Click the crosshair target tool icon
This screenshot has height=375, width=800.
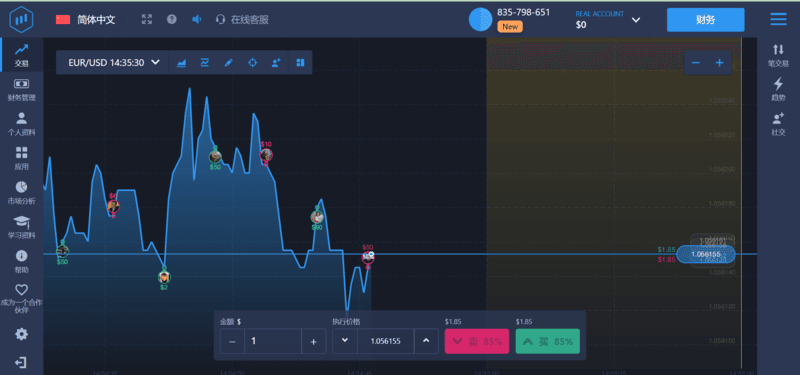pos(253,62)
